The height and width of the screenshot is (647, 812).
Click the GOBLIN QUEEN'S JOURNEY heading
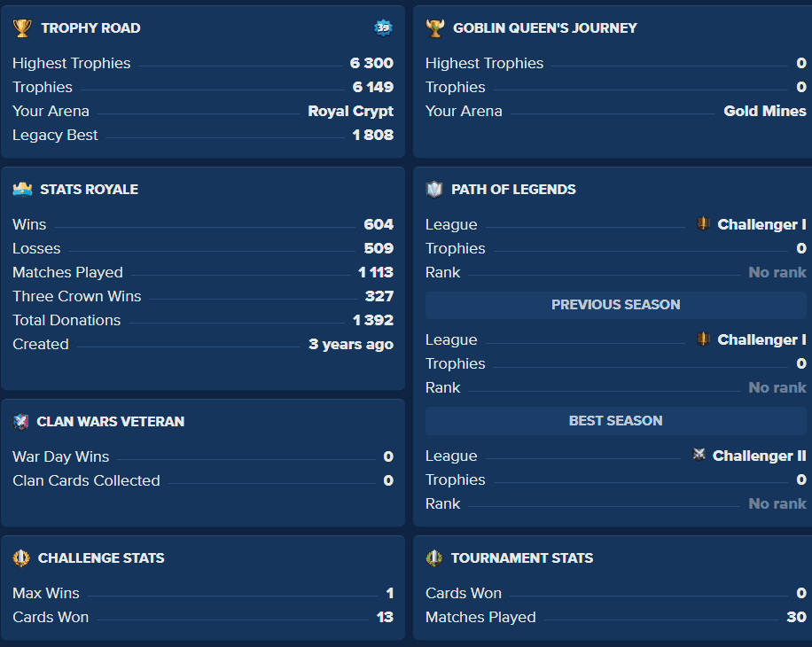click(545, 28)
